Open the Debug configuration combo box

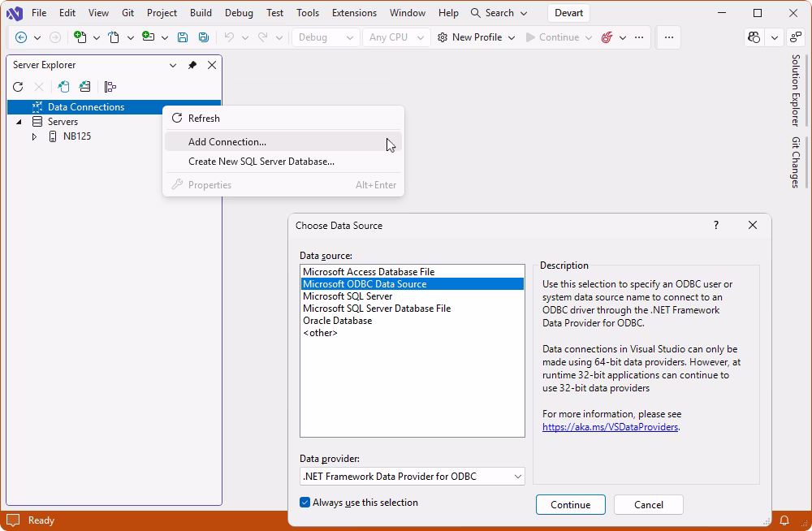pyautogui.click(x=326, y=37)
